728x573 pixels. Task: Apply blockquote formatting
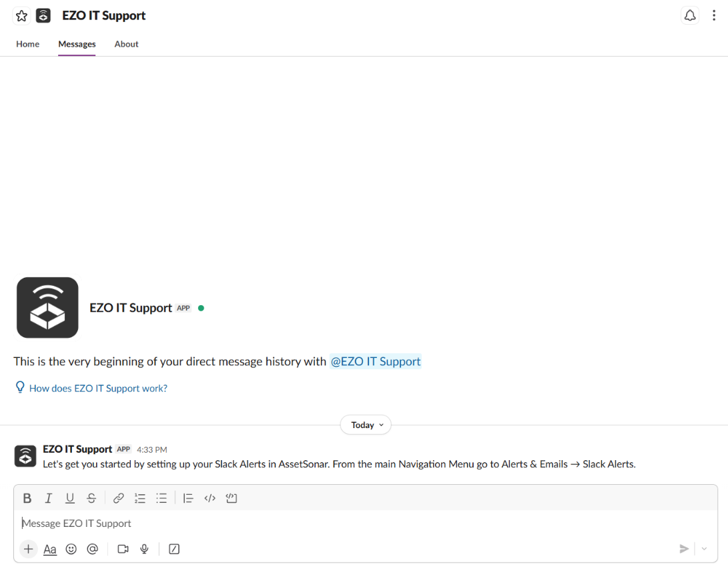click(x=188, y=498)
